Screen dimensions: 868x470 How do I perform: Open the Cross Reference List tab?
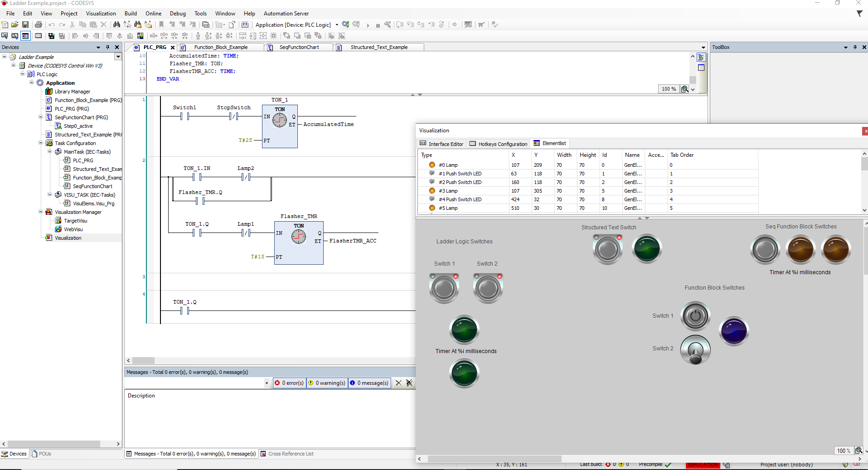coord(287,454)
